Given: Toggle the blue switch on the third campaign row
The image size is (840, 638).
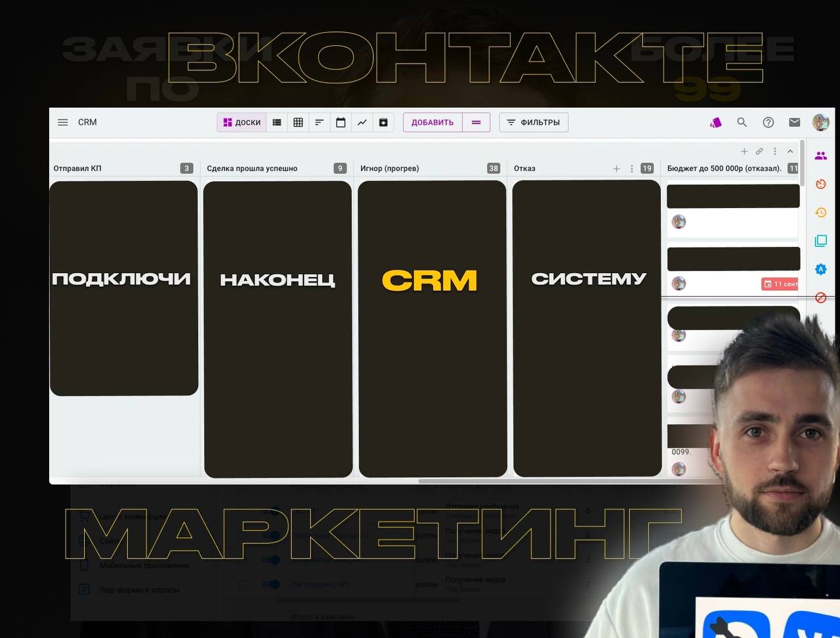Looking at the screenshot, I should pos(271,560).
